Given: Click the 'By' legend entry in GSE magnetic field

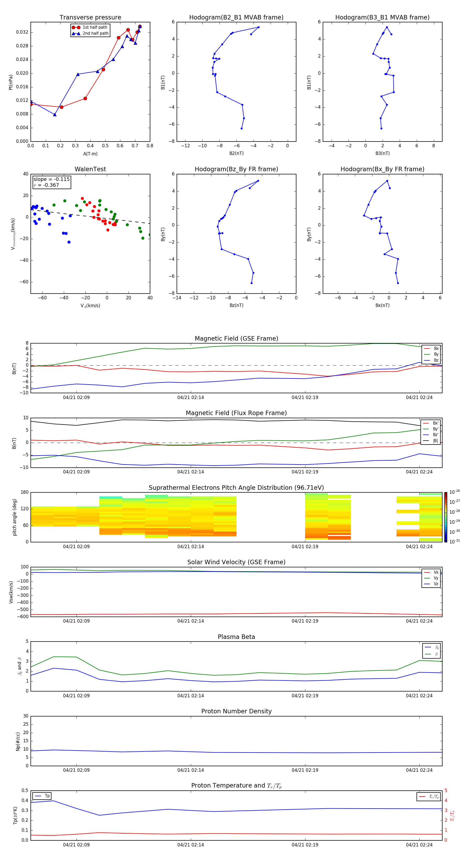Looking at the screenshot, I should (431, 355).
